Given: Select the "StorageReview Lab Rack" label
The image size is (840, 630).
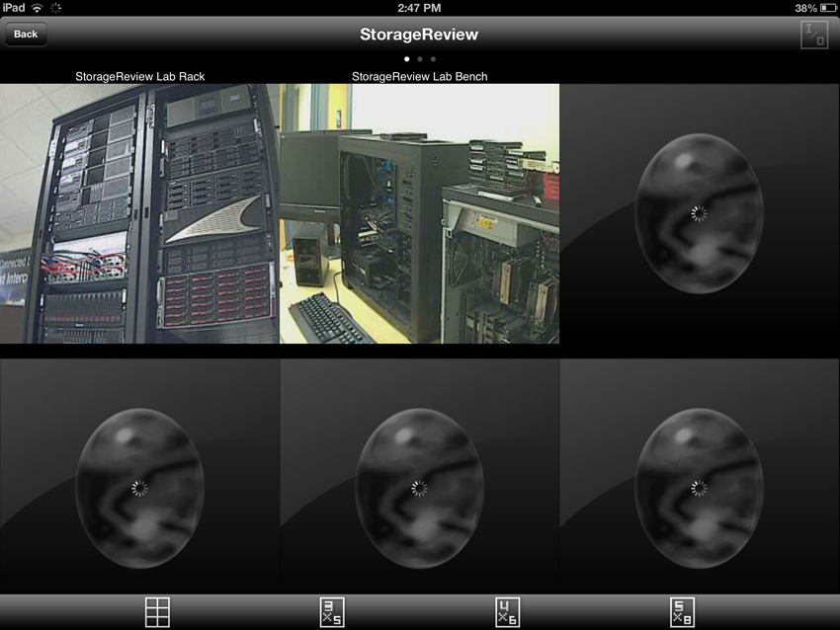Looking at the screenshot, I should 139,77.
